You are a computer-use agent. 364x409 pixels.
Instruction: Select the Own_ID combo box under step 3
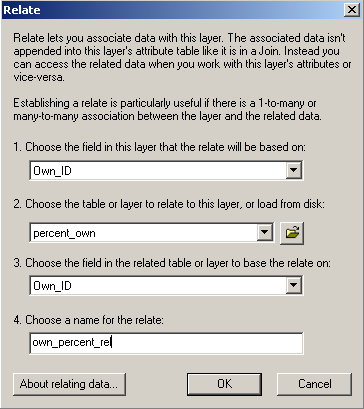pyautogui.click(x=166, y=285)
